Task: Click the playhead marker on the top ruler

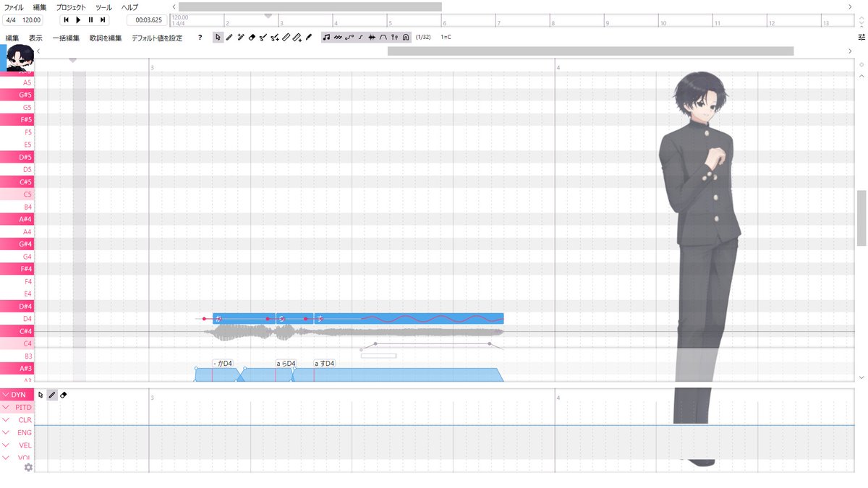Action: point(268,15)
